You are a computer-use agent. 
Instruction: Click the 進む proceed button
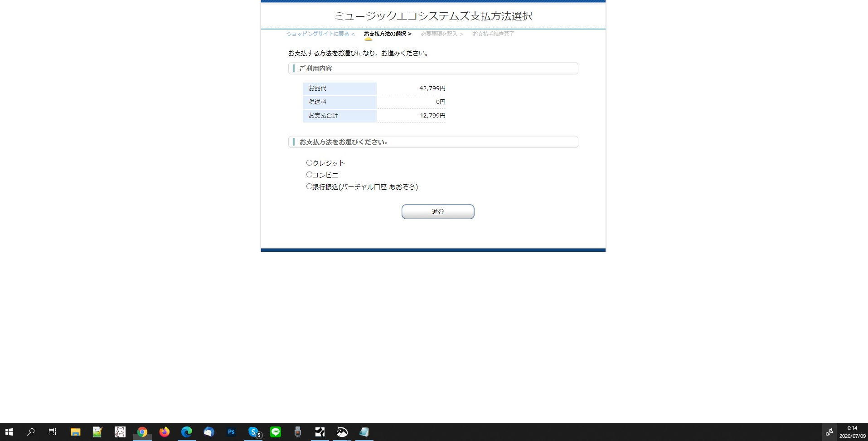pos(438,211)
